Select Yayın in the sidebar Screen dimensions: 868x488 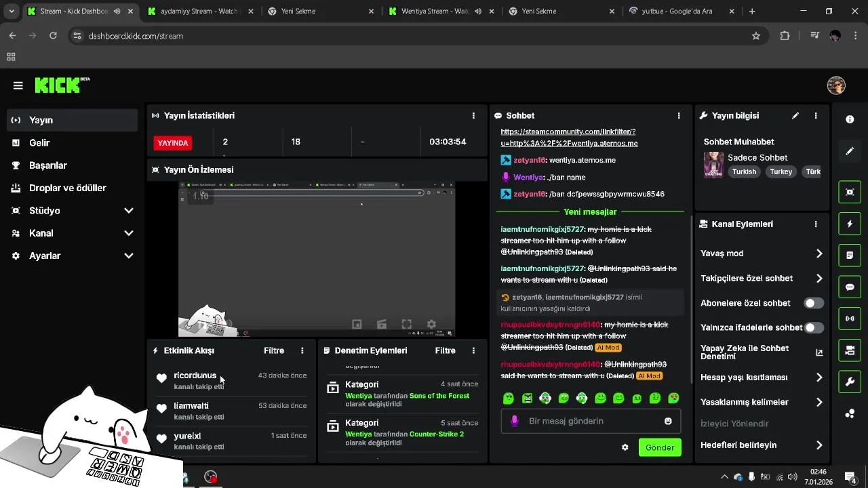[72, 120]
